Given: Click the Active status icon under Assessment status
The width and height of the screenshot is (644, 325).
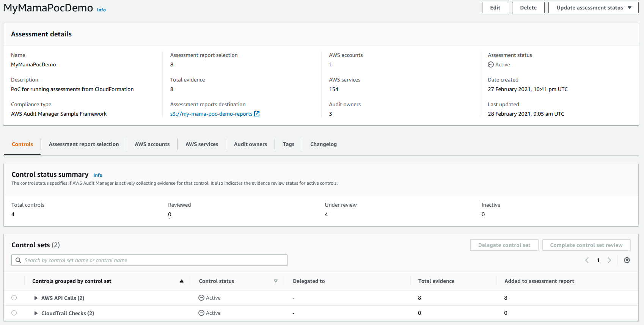Looking at the screenshot, I should click(491, 64).
